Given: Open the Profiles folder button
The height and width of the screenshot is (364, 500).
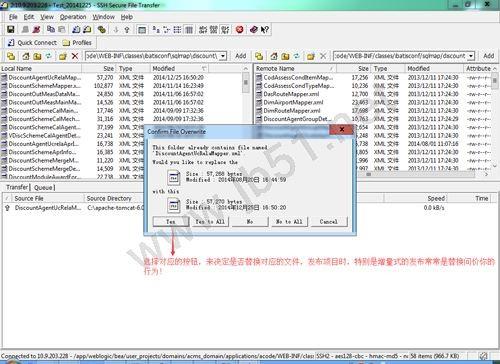Looking at the screenshot, I should [77, 43].
